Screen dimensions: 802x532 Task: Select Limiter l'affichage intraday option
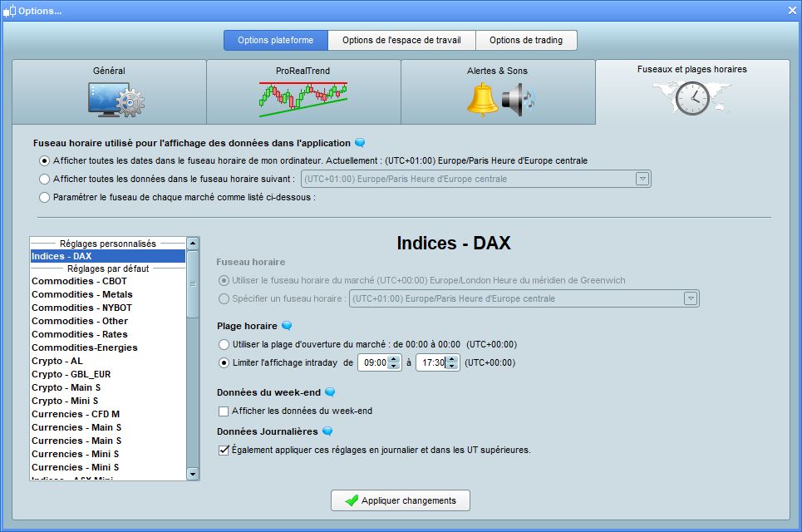(x=224, y=362)
